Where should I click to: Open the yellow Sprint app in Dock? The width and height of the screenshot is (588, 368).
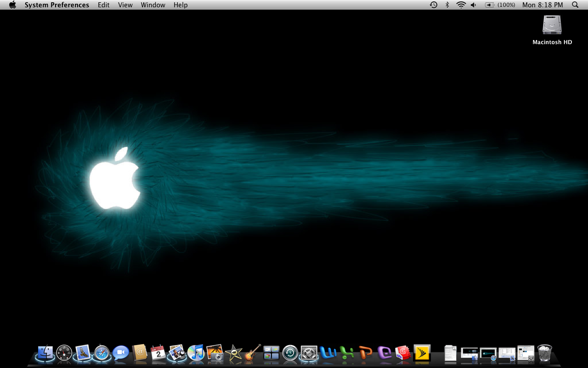click(422, 353)
